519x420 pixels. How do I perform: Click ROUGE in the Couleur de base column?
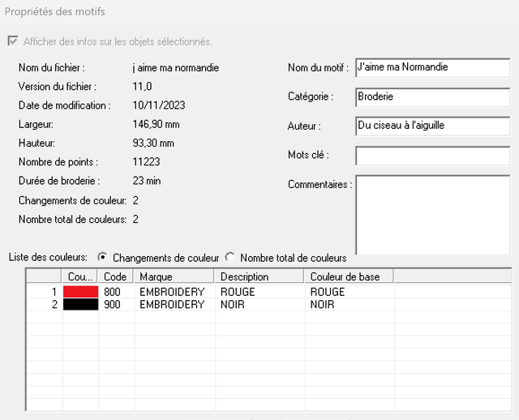point(328,292)
